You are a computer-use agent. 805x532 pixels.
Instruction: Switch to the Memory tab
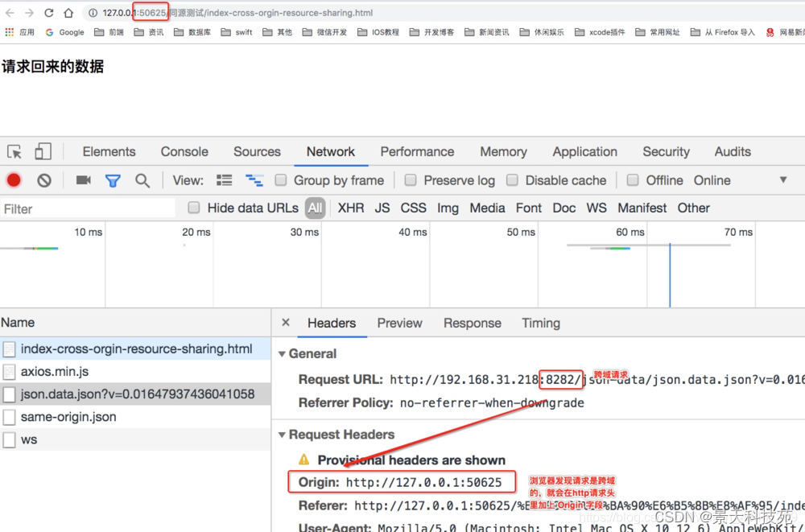503,151
